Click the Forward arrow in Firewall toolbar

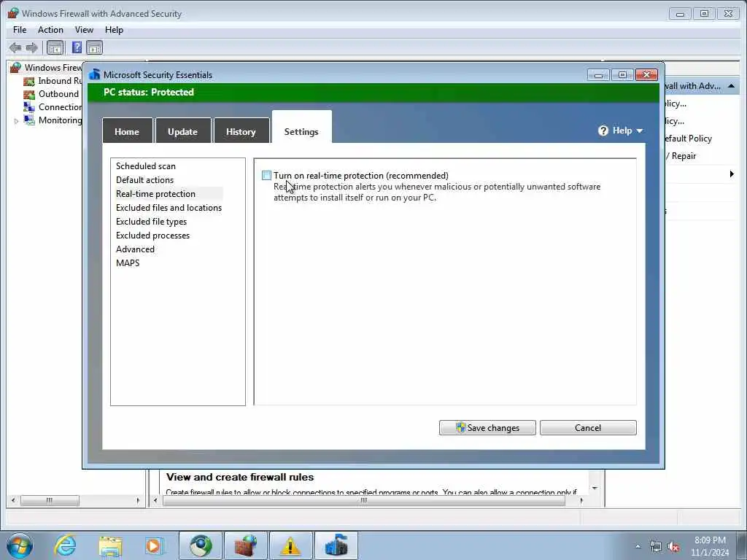[32, 47]
